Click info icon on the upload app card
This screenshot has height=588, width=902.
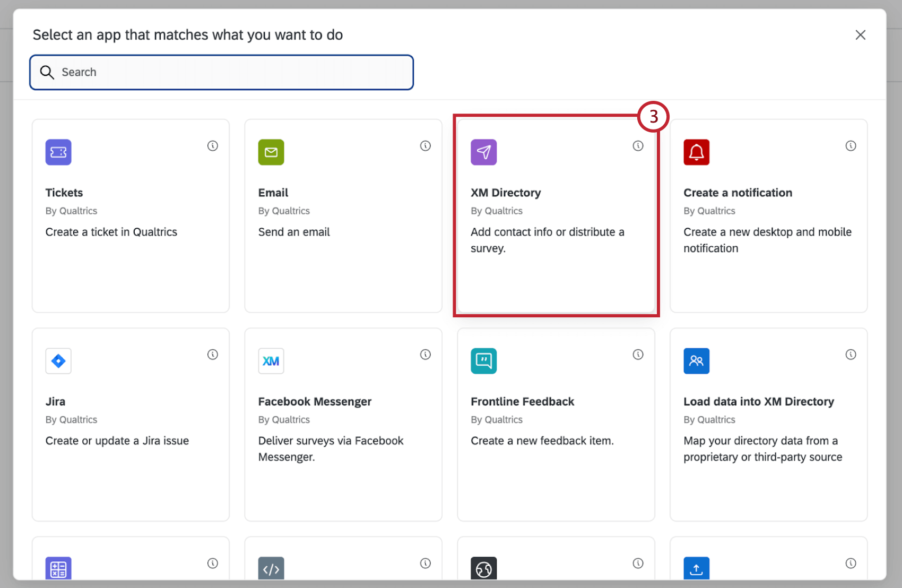851,564
